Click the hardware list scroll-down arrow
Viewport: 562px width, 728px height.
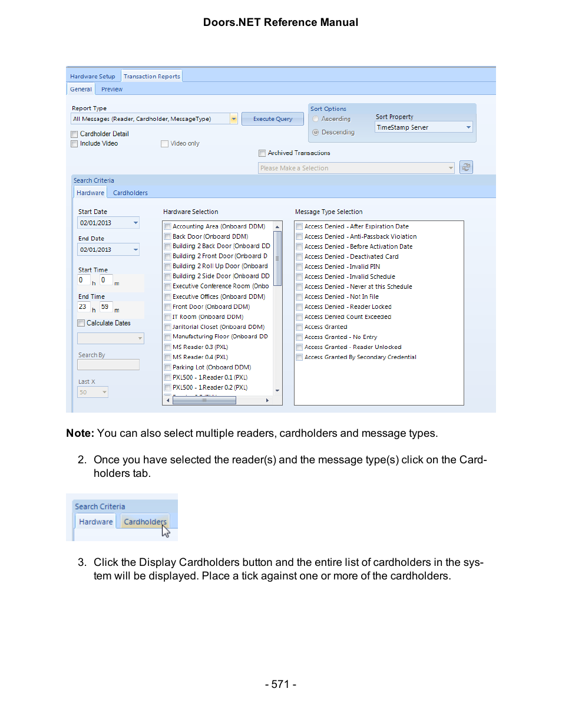pos(277,391)
